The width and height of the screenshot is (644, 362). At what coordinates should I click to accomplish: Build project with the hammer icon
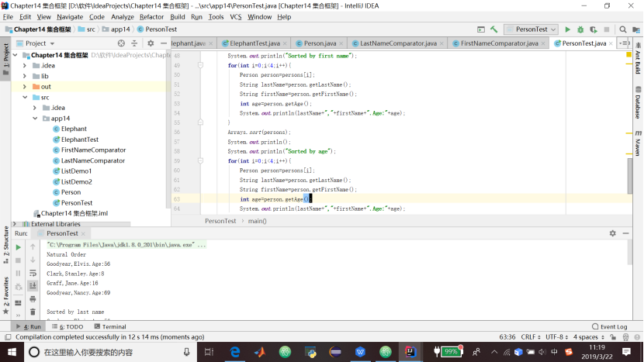493,29
